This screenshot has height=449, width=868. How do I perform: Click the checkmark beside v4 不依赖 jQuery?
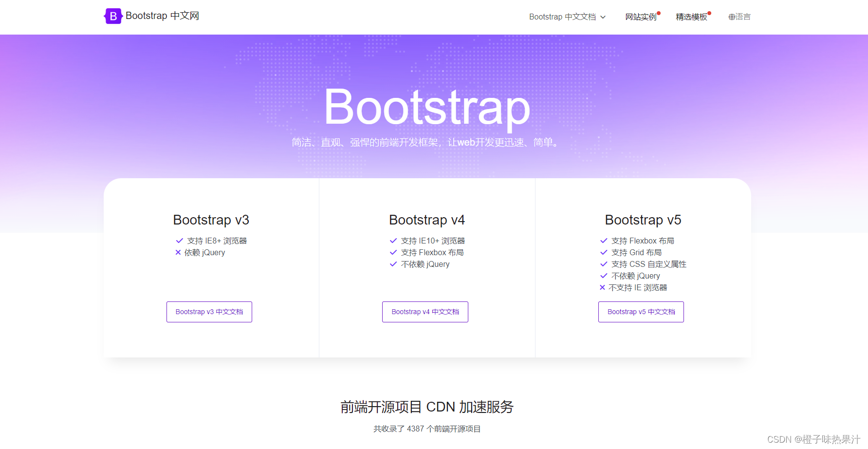tap(393, 264)
